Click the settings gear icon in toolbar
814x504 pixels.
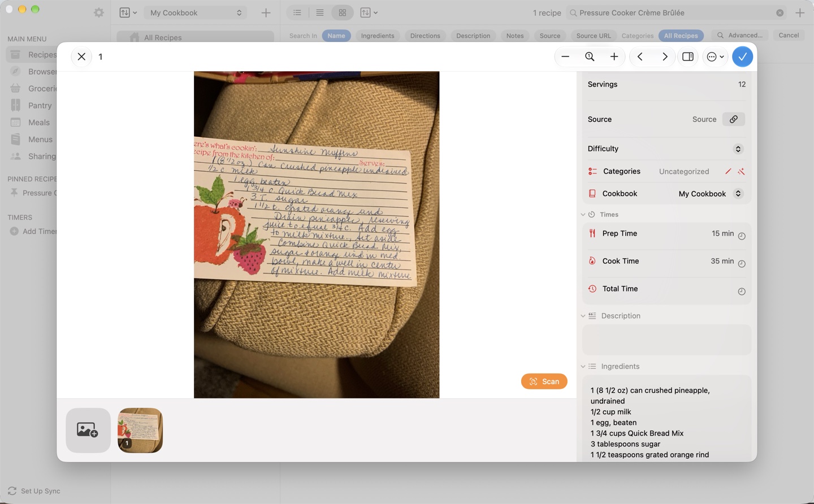click(99, 12)
